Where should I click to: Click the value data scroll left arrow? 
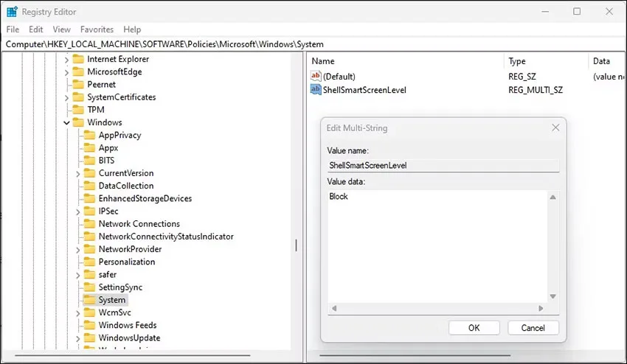(334, 309)
